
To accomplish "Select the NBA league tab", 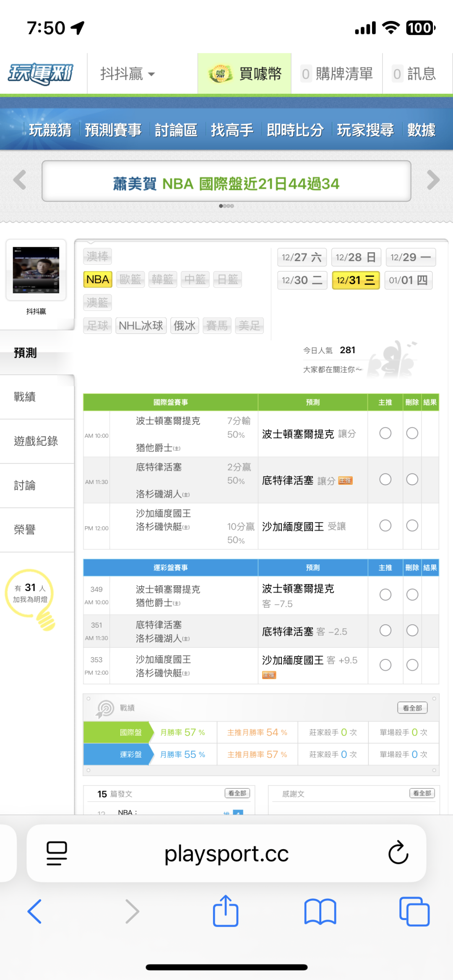I will (98, 279).
